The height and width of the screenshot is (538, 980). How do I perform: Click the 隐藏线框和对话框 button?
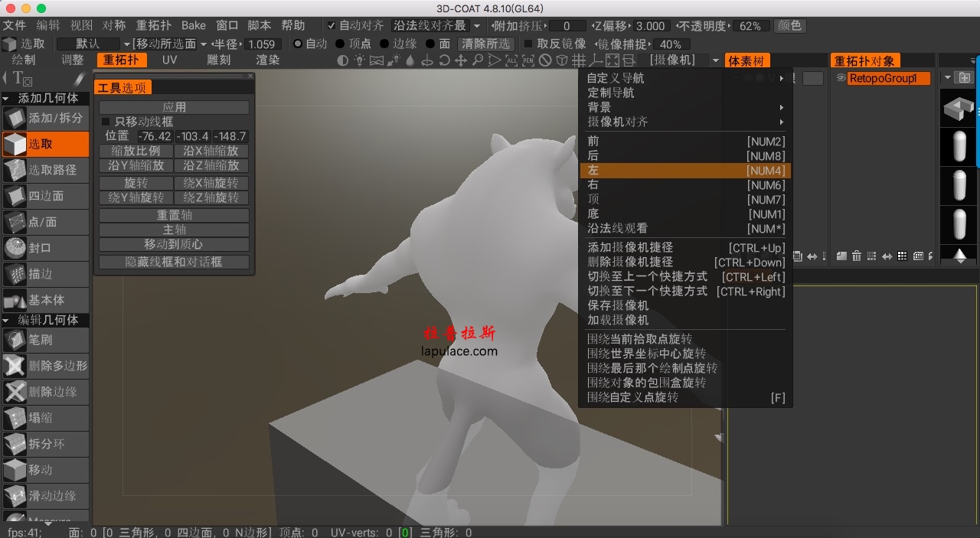175,262
